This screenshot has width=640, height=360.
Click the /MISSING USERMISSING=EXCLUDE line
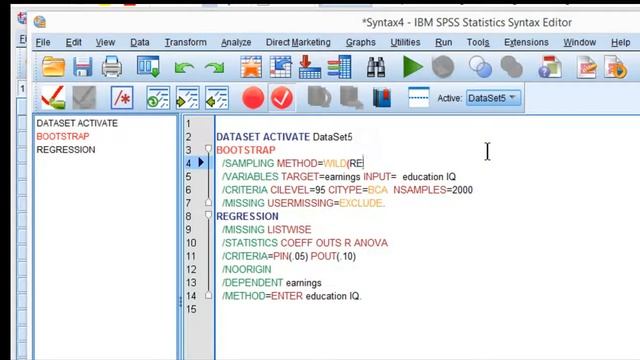[303, 203]
